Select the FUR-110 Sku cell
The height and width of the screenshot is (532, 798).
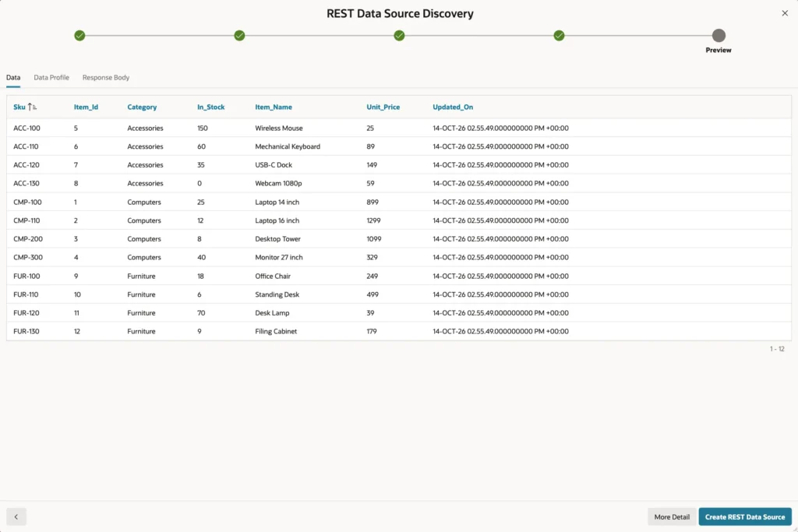point(26,294)
